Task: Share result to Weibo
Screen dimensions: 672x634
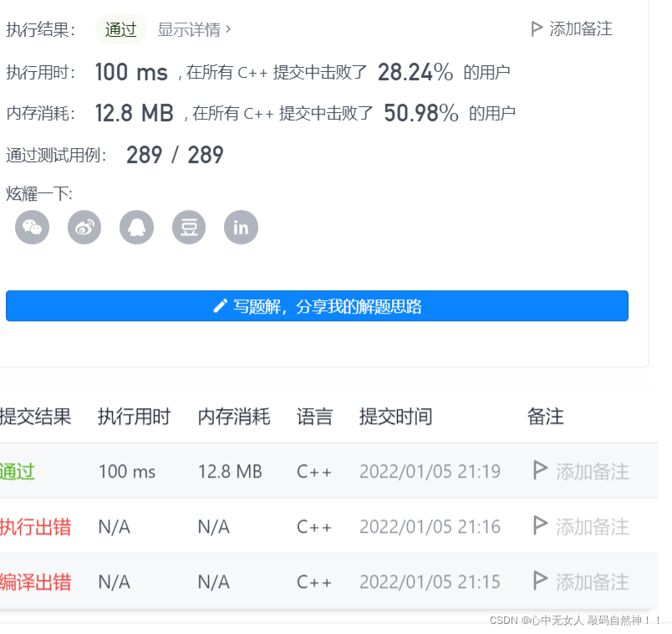Action: coord(84,227)
